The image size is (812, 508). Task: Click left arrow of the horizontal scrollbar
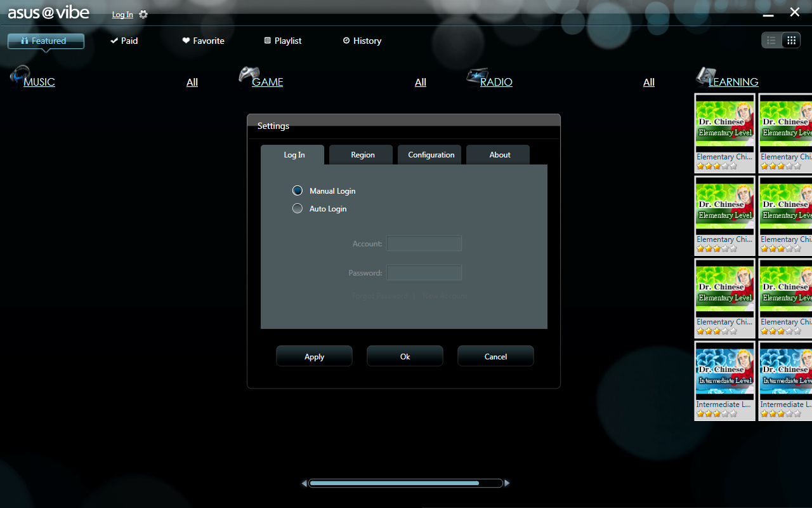(304, 483)
